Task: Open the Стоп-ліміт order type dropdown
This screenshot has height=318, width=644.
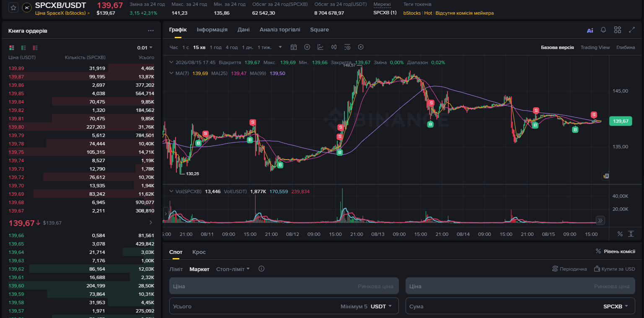Action: coord(233,269)
